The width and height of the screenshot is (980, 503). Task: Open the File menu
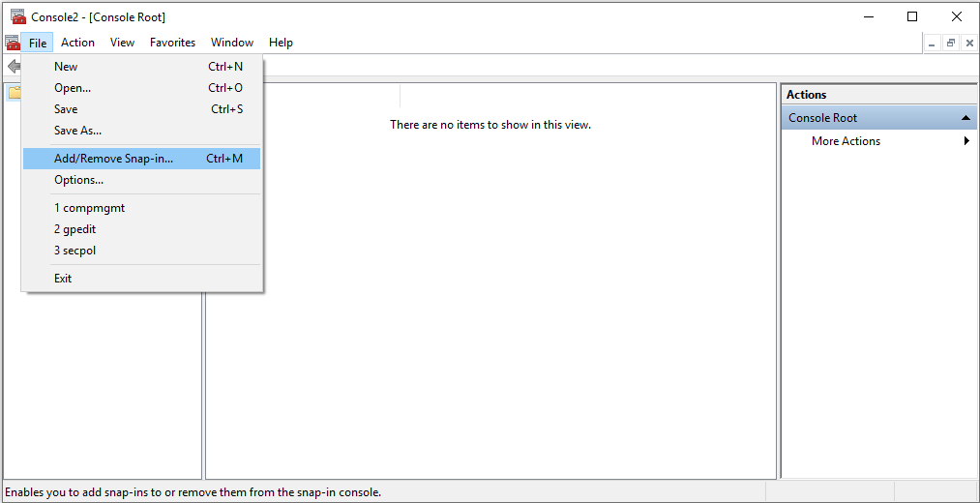(37, 43)
